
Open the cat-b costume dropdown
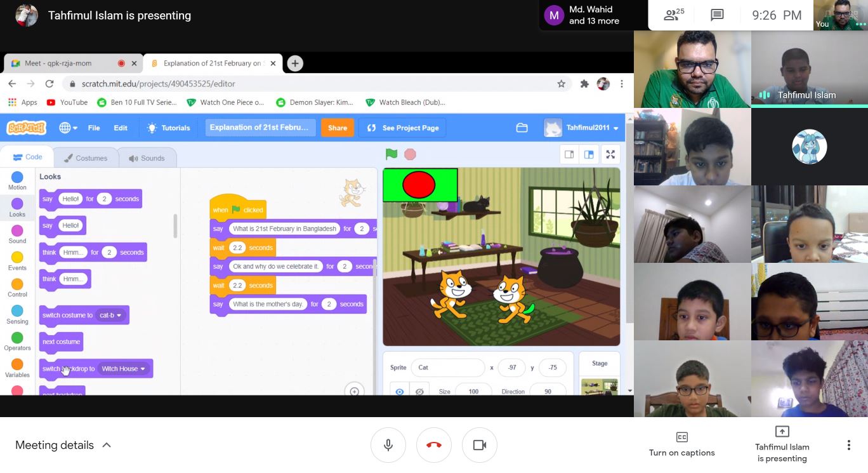(119, 316)
